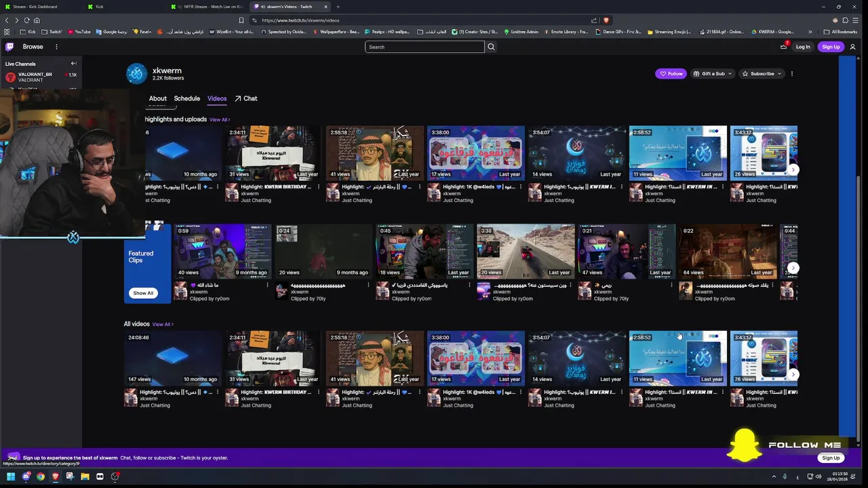
Task: Click the browser back arrow
Action: (7, 20)
